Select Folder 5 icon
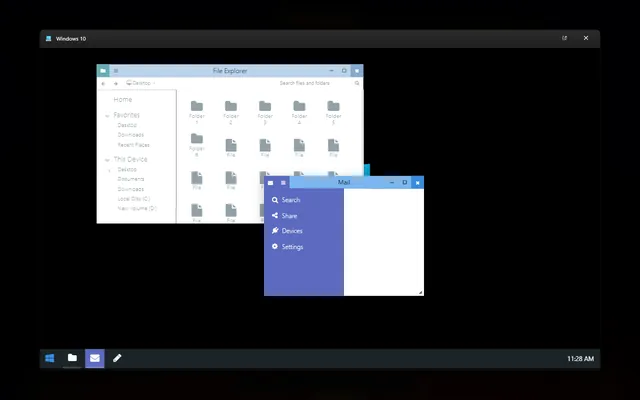 333,106
